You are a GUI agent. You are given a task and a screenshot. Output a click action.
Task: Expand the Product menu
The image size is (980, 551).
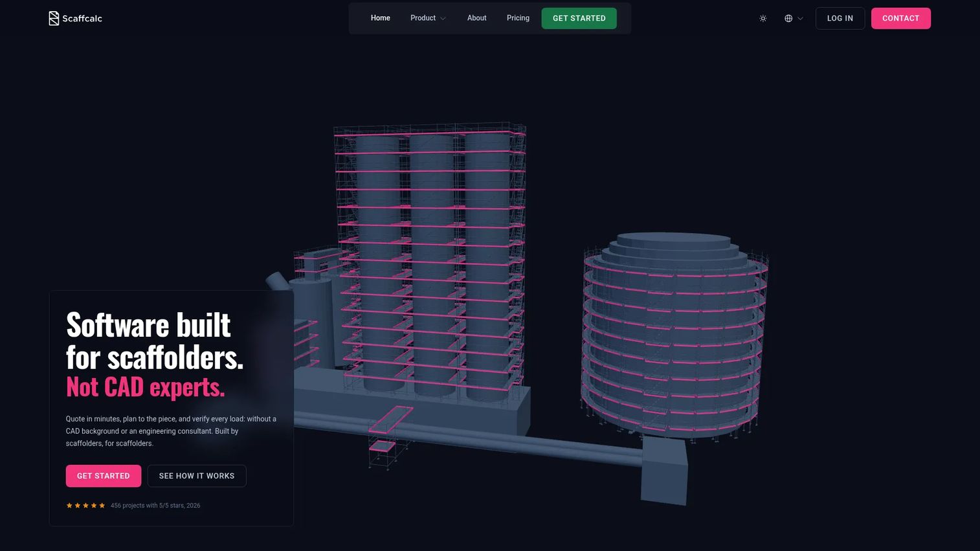coord(428,18)
